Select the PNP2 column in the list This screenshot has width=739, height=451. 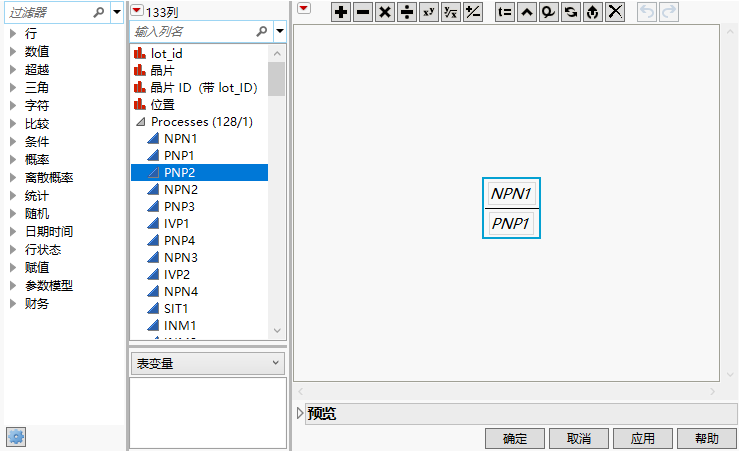pos(199,172)
